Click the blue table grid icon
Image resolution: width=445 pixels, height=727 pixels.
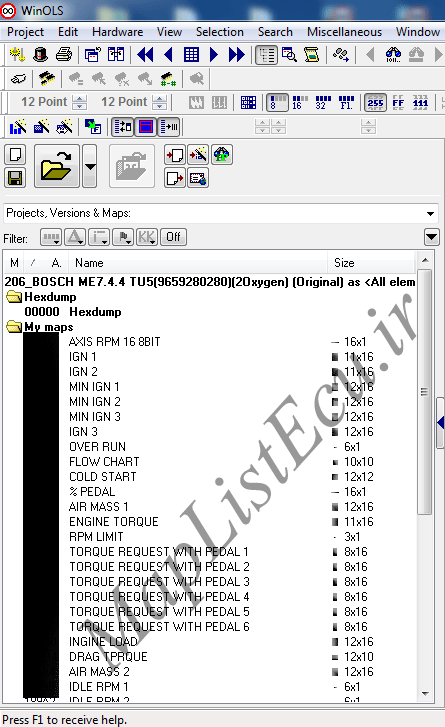click(191, 55)
